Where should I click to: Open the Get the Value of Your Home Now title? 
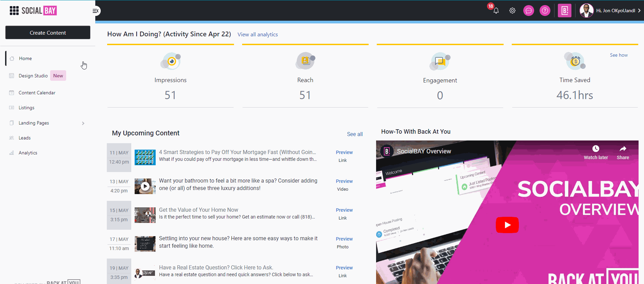coord(198,210)
